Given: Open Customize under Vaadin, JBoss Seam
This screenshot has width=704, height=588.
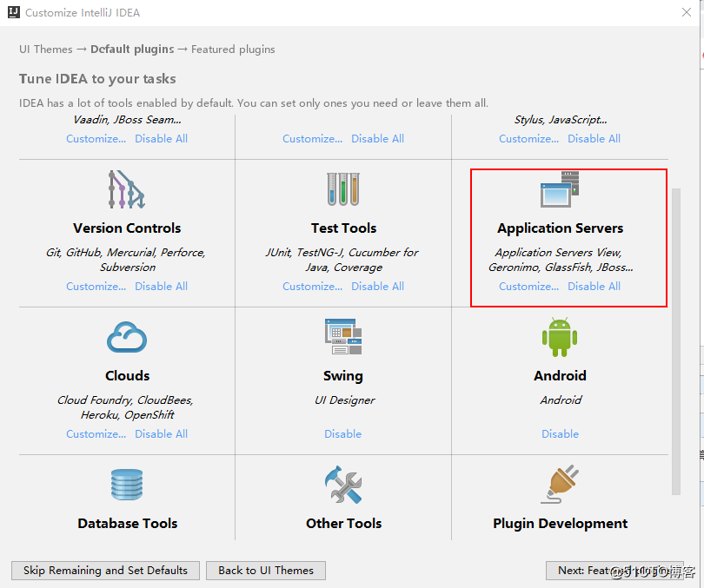Looking at the screenshot, I should click(96, 139).
